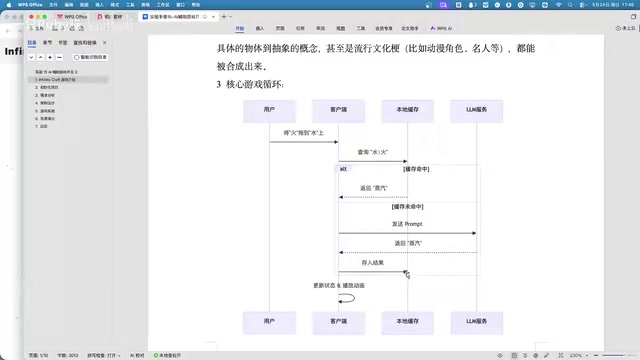Close the navigation pane
The image size is (640, 360).
tap(104, 42)
